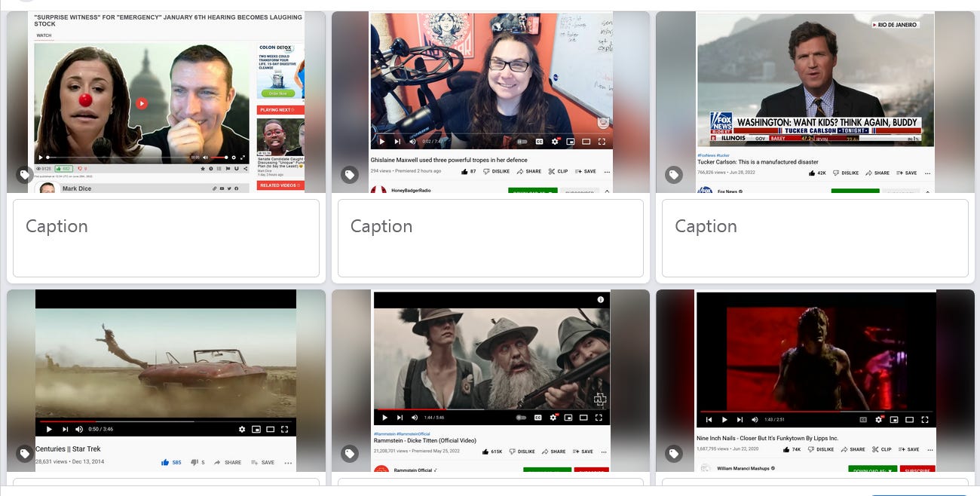Toggle CC captions in the Ghislaine Maxwell player
This screenshot has width=980, height=496.
[x=539, y=141]
